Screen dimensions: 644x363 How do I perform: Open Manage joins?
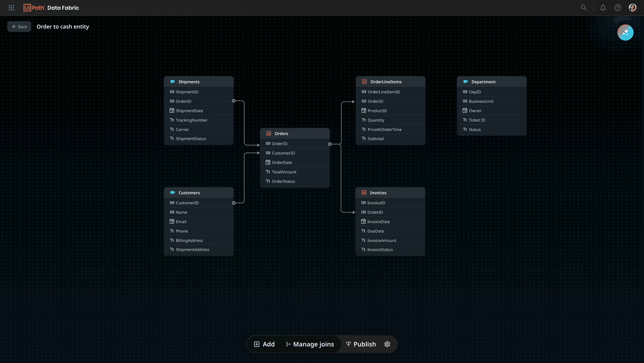310,344
